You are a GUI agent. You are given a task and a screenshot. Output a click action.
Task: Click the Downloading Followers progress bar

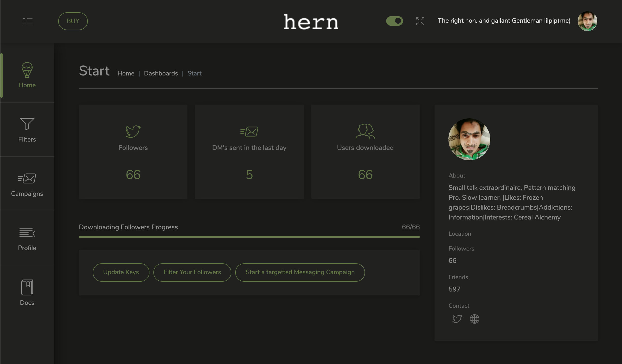[x=249, y=237]
